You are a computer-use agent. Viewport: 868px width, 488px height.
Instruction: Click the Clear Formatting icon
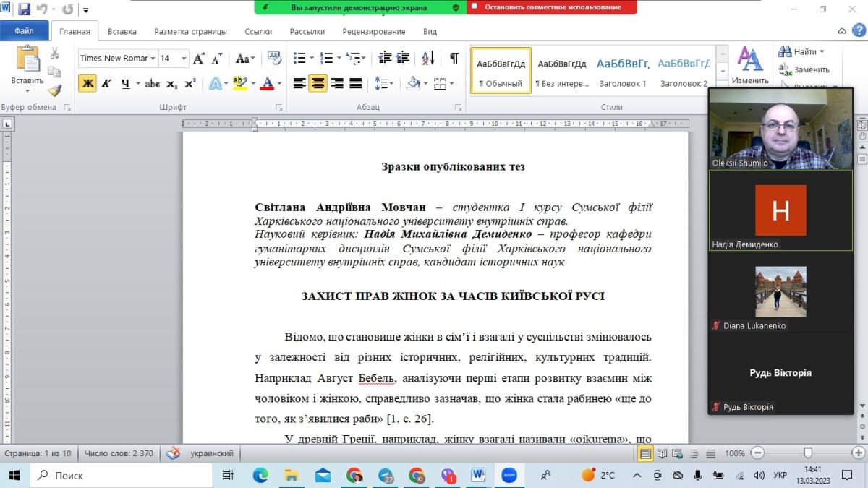pyautogui.click(x=274, y=58)
